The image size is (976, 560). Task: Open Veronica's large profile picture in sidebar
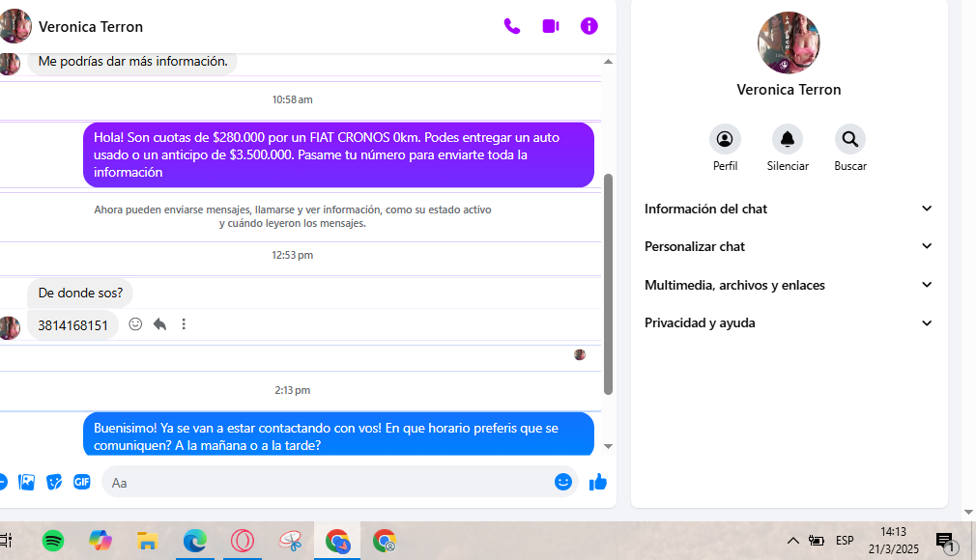789,42
